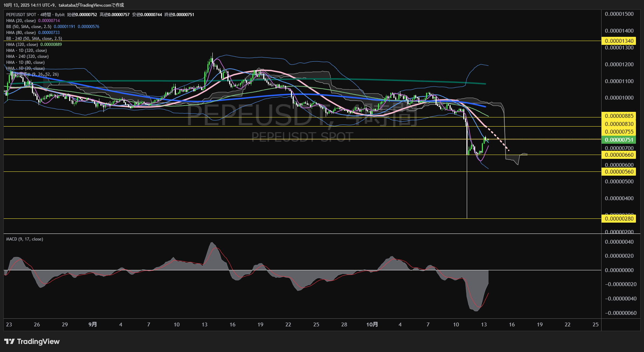Select the HMA (320, close) indicator label
Screen dimensions: 644x352
[22, 45]
